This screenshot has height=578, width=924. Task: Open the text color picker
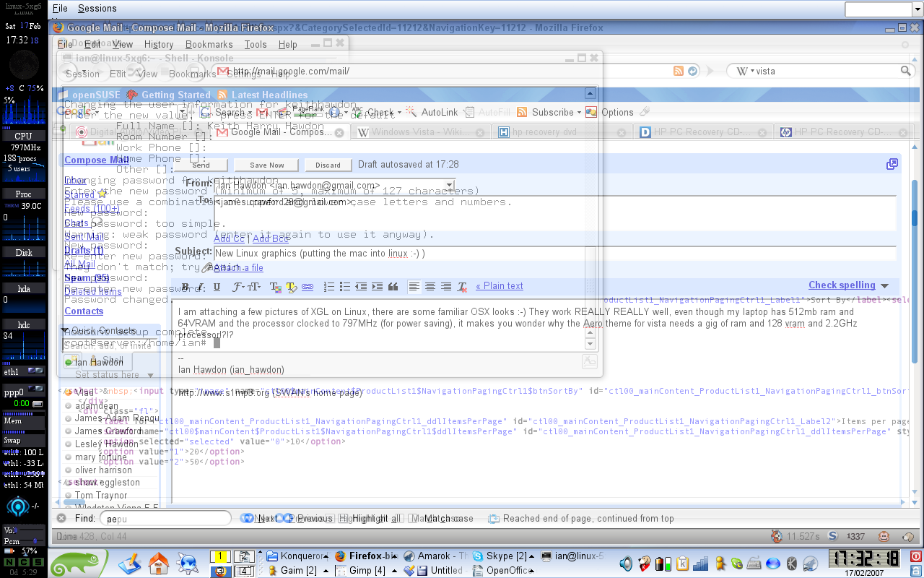[275, 287]
